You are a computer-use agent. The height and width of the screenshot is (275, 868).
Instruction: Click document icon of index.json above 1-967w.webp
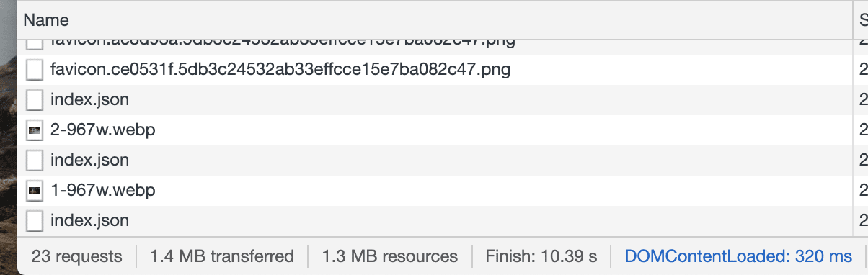click(x=34, y=161)
